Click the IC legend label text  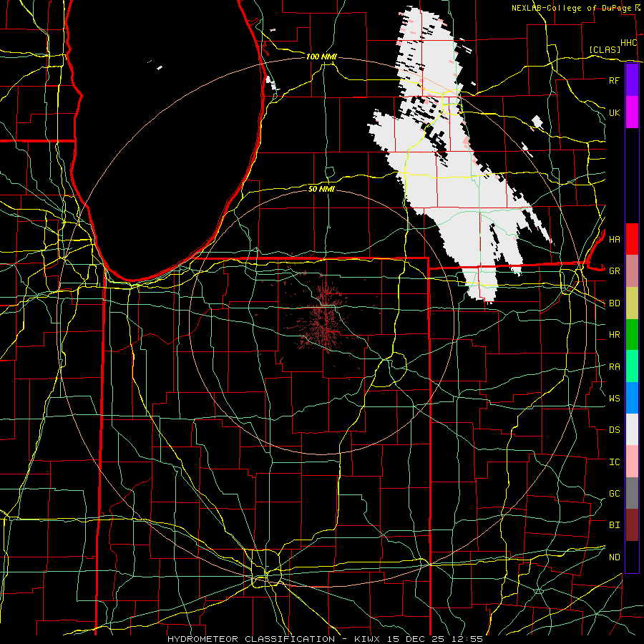615,462
